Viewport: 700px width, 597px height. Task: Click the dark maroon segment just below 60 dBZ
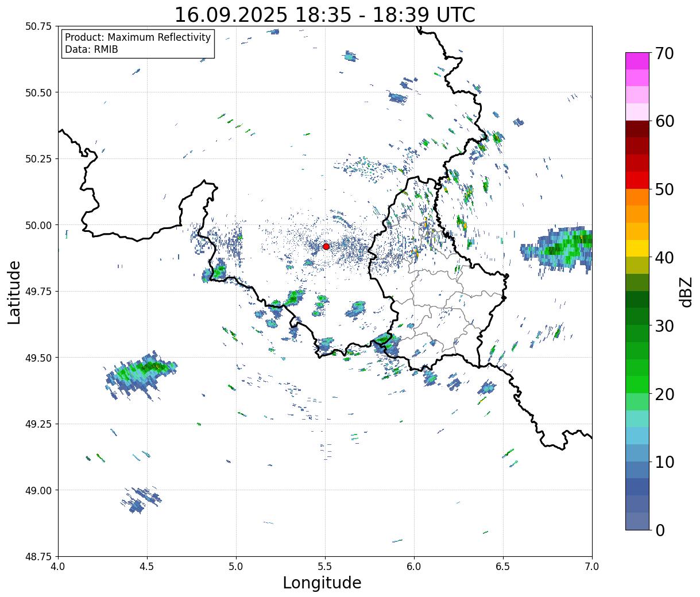[x=637, y=129]
